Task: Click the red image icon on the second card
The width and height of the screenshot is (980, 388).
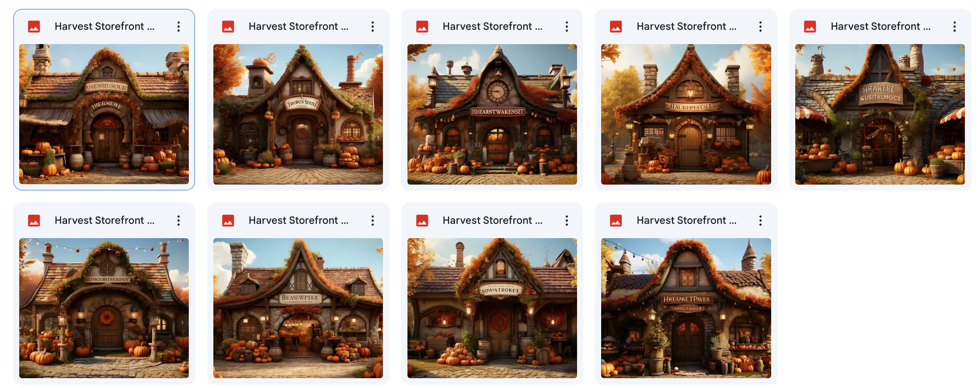Action: click(228, 26)
